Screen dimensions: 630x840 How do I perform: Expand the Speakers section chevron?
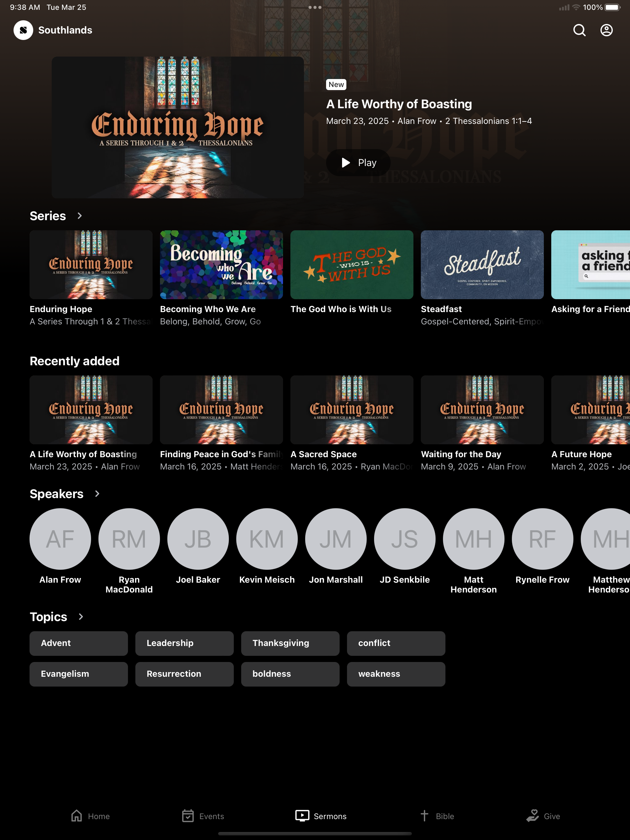point(97,494)
